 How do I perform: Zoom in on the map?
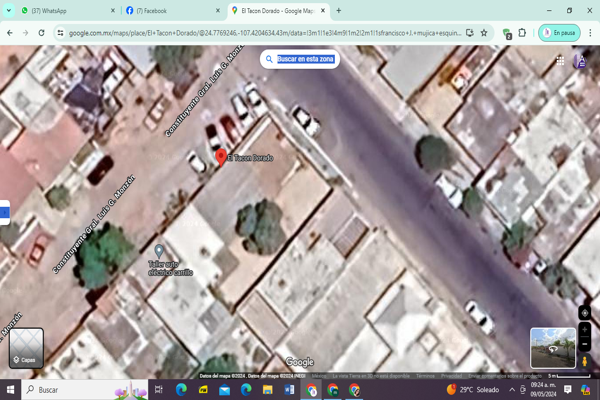click(585, 329)
